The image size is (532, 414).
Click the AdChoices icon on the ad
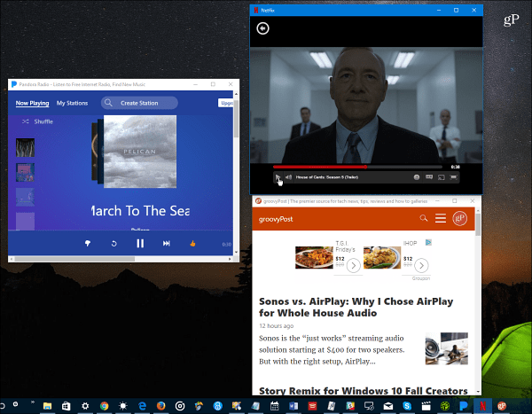point(428,242)
